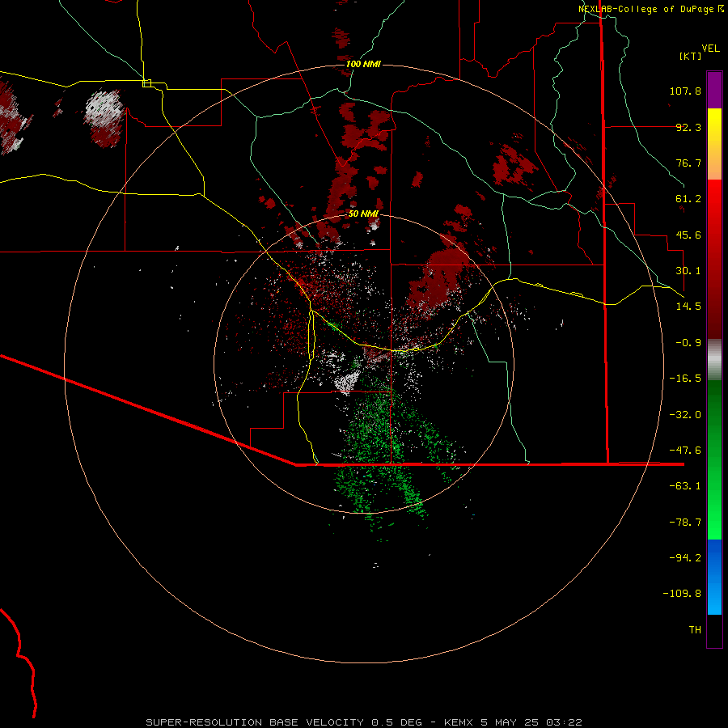Click the -78.7 velocity scale value
The image size is (728, 728).
pos(685,523)
